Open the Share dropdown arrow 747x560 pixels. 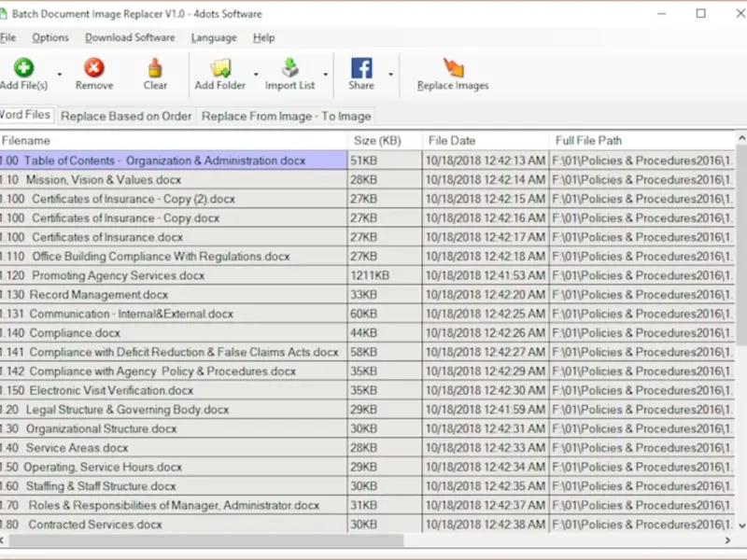point(390,75)
